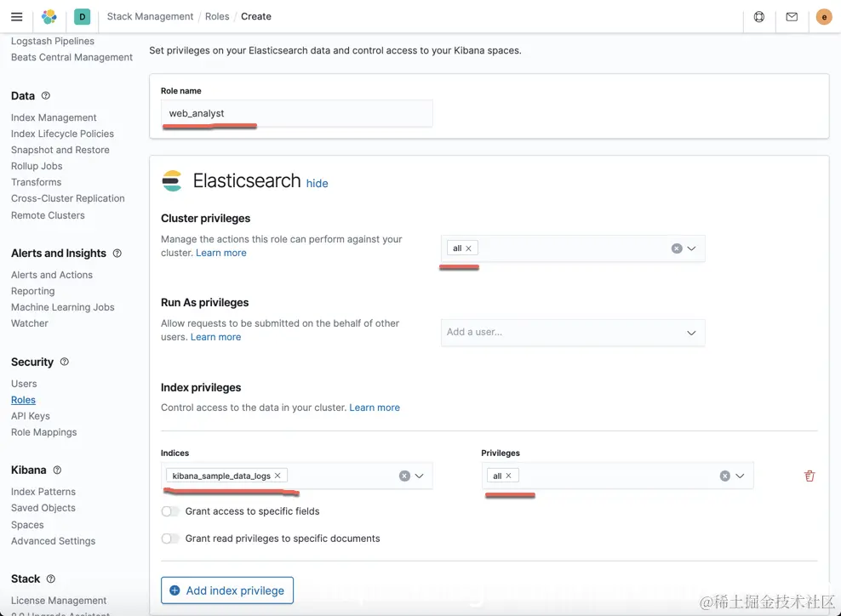Open Remote Clusters in sidebar
Screen dimensions: 841x616
pos(48,215)
